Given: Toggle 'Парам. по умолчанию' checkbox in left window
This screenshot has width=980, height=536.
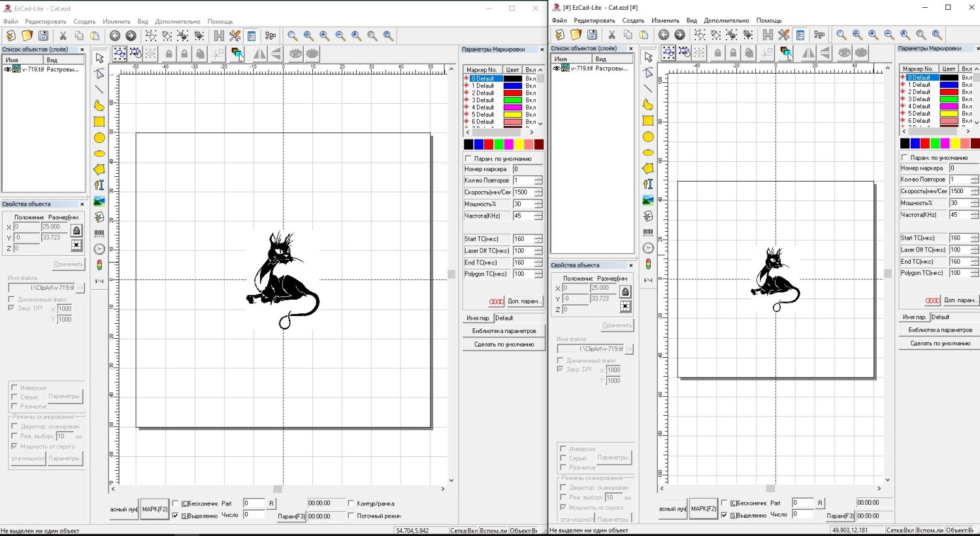Looking at the screenshot, I should pyautogui.click(x=468, y=158).
